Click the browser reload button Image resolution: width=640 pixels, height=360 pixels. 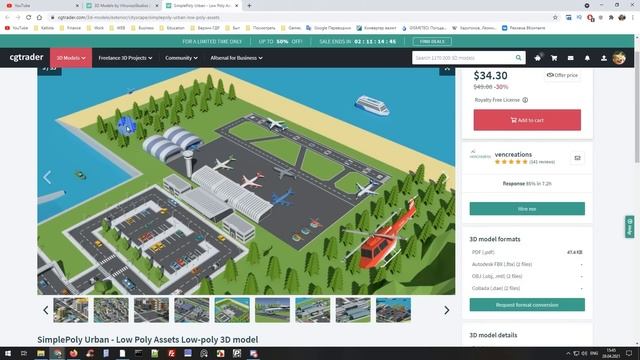click(x=29, y=18)
